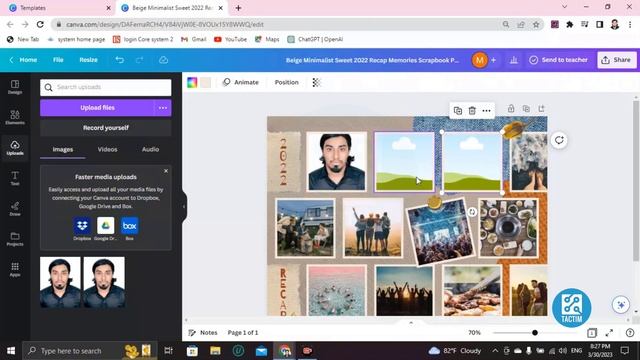The width and height of the screenshot is (640, 360).
Task: Select the beige color swatch
Action: pyautogui.click(x=206, y=82)
